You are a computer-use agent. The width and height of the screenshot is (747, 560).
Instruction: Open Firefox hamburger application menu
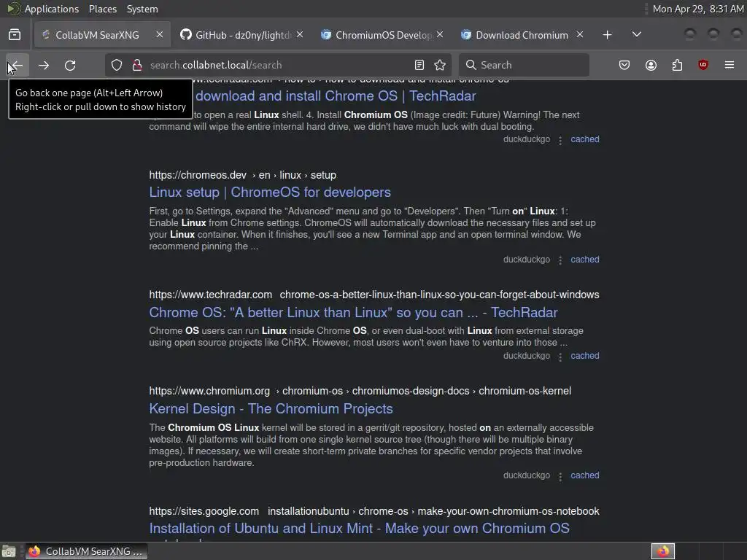(729, 65)
